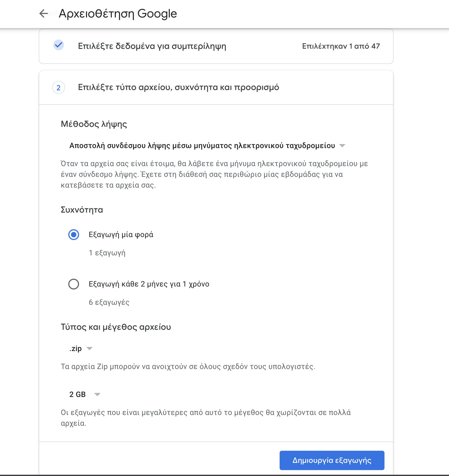Click the arrow next to 2 GB
449x476 pixels.
tap(97, 394)
